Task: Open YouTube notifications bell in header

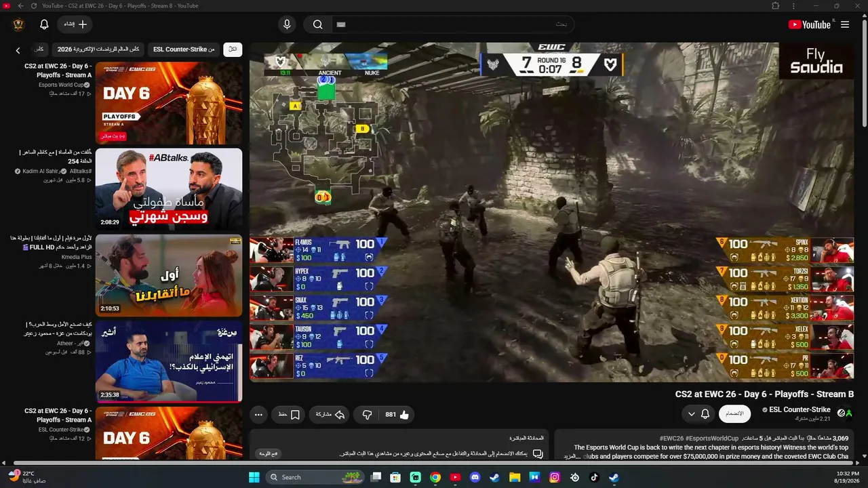Action: coord(44,24)
